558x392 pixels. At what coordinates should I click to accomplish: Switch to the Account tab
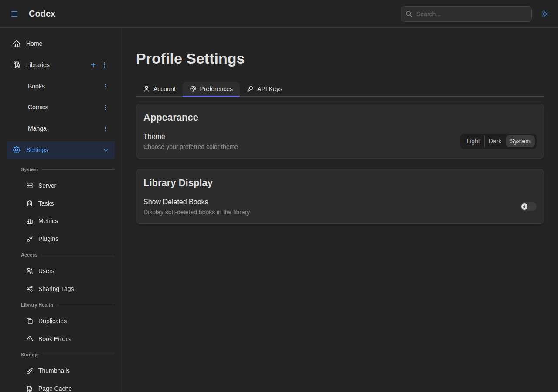tap(160, 89)
